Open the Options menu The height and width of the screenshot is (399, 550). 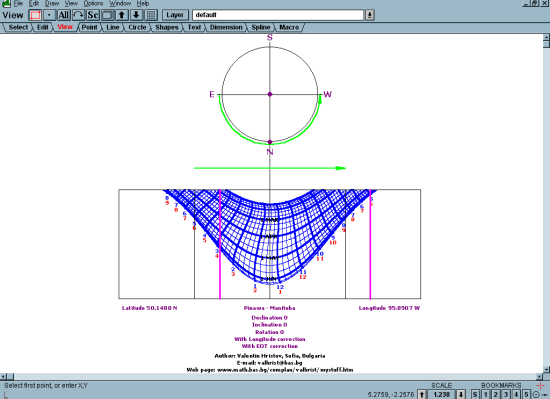93,4
